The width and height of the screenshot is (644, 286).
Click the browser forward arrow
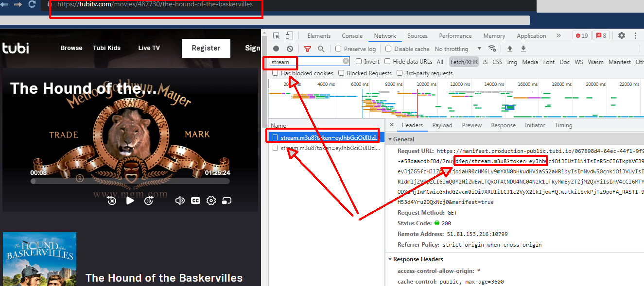point(18,4)
